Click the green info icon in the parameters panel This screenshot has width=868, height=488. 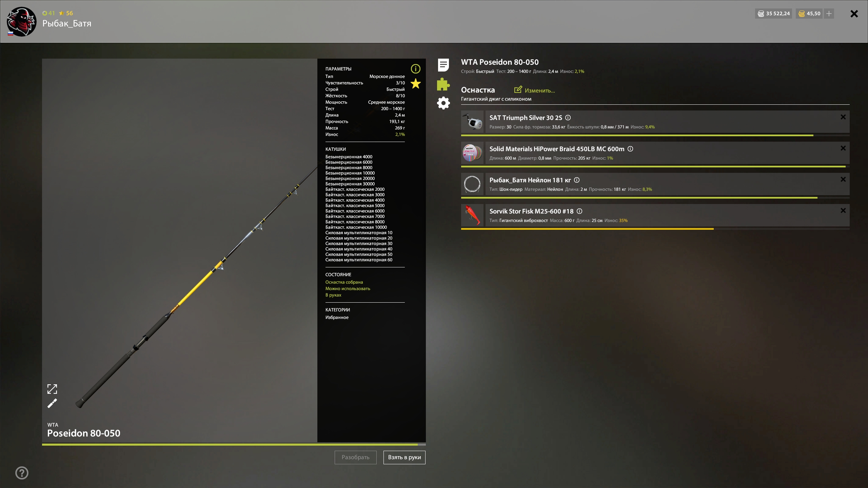(x=415, y=69)
